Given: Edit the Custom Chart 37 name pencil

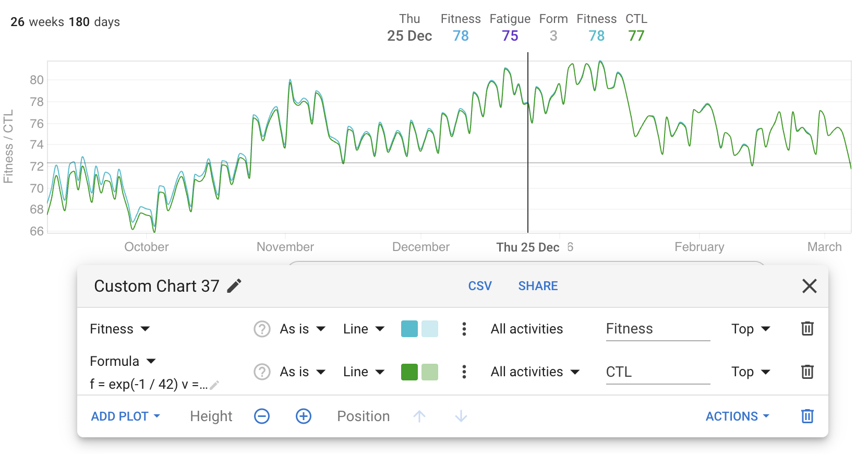Looking at the screenshot, I should pos(235,286).
